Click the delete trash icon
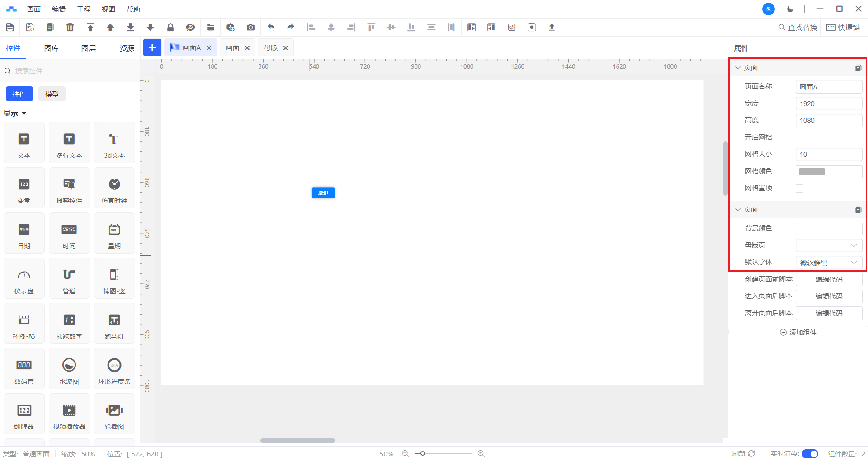 [x=70, y=28]
